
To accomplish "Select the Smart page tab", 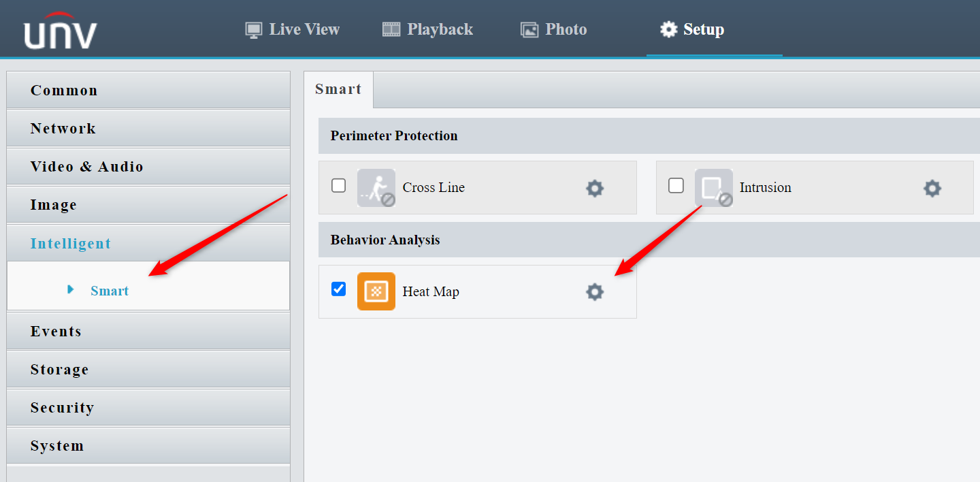I will [x=338, y=89].
